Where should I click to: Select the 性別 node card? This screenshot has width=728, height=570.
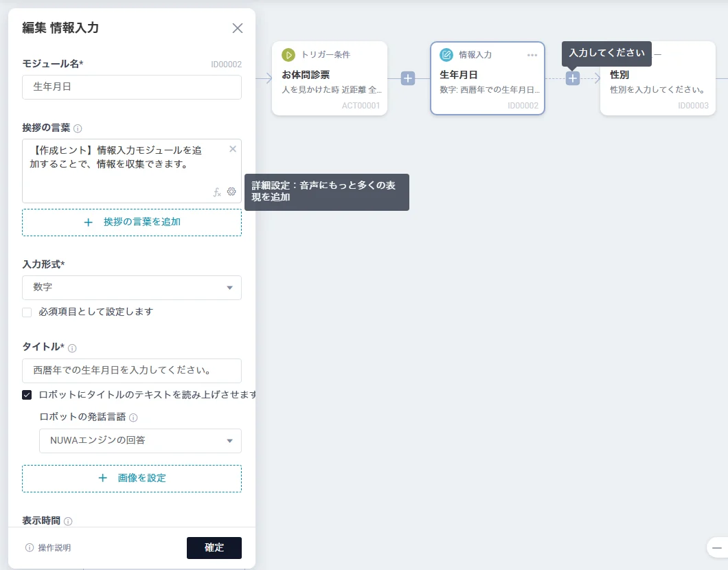point(658,78)
